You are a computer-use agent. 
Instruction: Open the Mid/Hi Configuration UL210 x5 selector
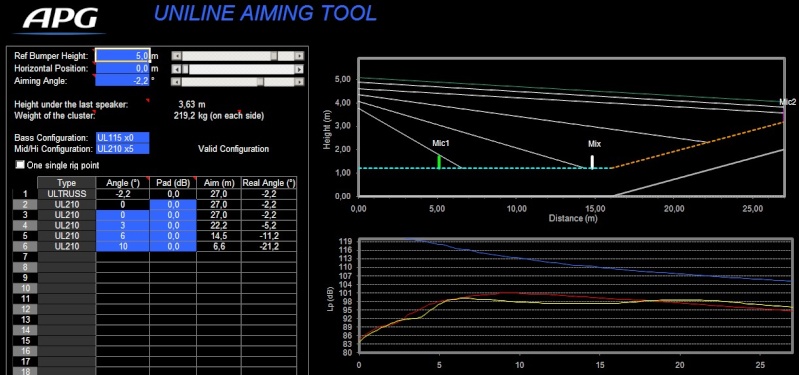[122, 149]
